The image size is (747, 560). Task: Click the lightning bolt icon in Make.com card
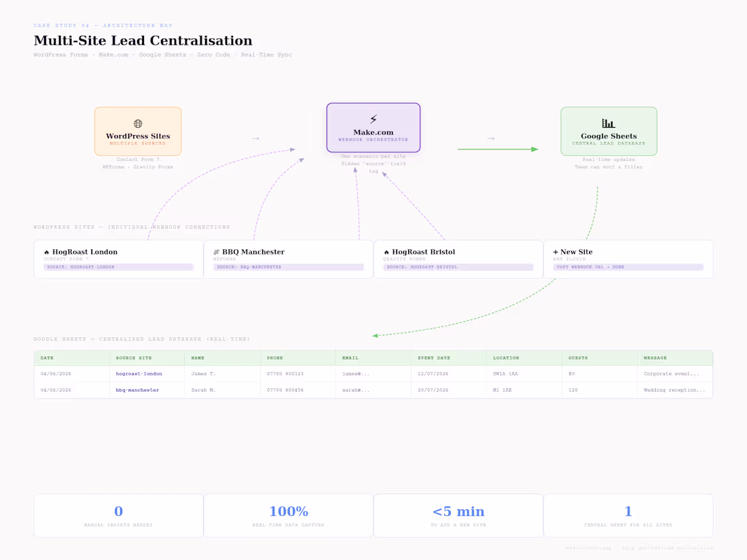[373, 119]
